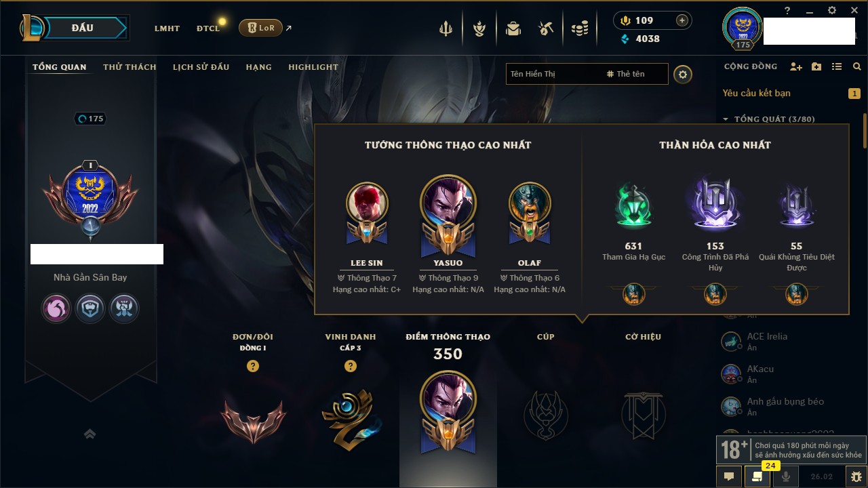Toggle the microphone mute button
Viewport: 868px width, 488px height.
[786, 476]
